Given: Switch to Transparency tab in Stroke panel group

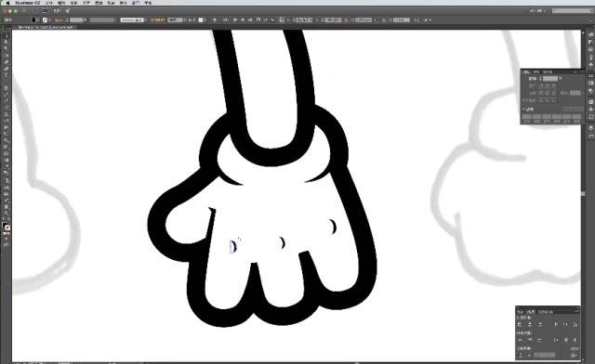Looking at the screenshot, I should point(548,71).
